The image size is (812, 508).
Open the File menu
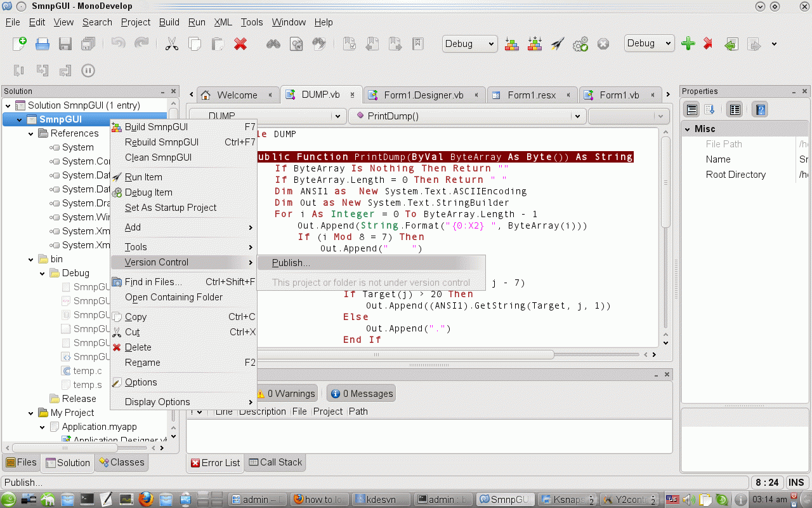[x=13, y=22]
